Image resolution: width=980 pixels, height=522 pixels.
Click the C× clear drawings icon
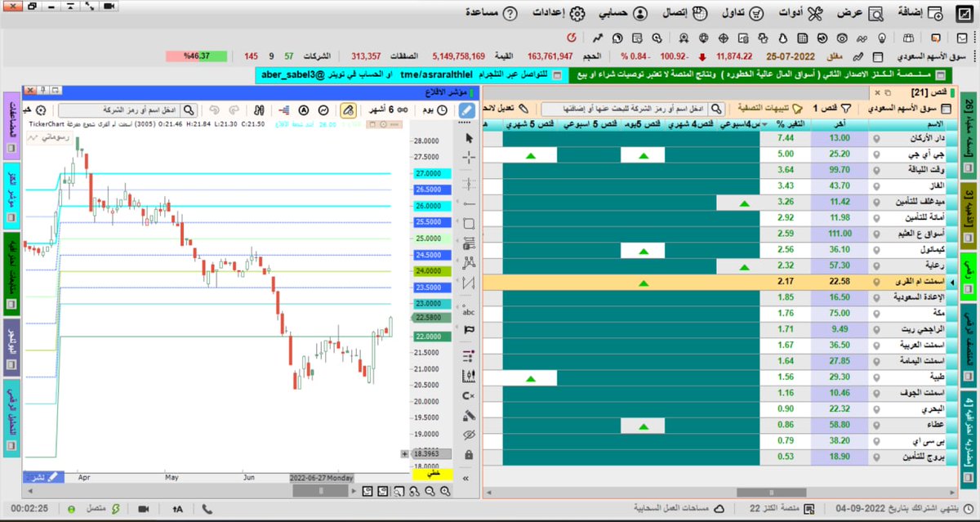469,395
